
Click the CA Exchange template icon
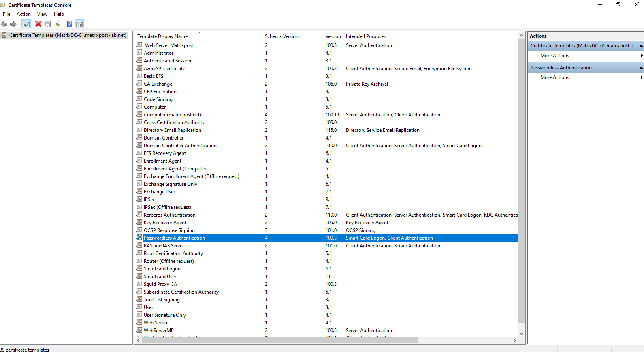(x=140, y=84)
